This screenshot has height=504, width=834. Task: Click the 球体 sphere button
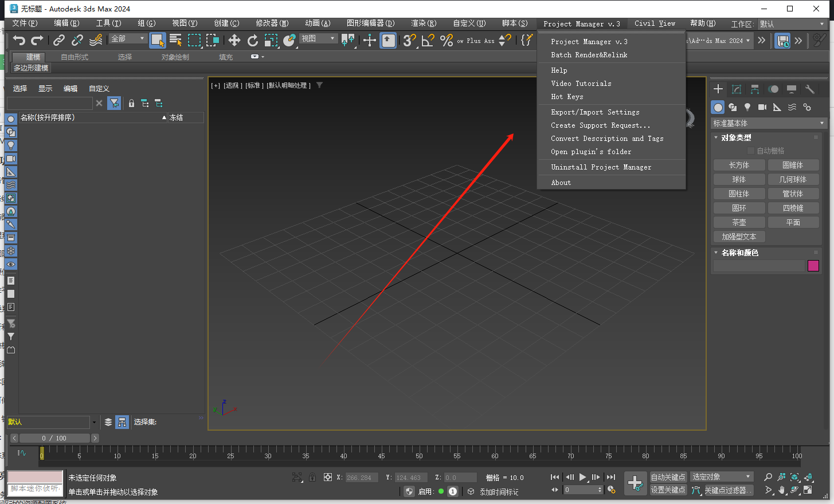coord(739,179)
